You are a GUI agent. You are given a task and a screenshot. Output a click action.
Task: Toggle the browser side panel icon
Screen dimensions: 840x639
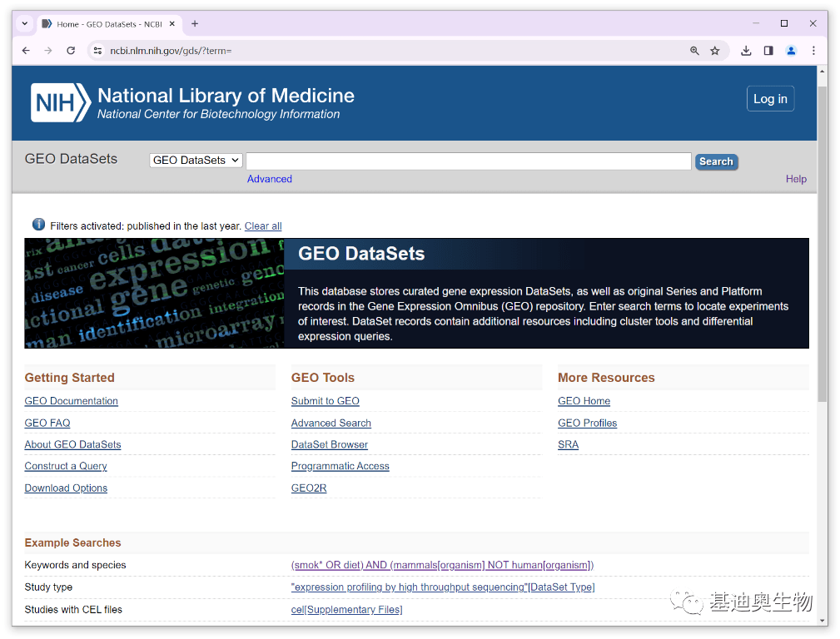coord(768,51)
